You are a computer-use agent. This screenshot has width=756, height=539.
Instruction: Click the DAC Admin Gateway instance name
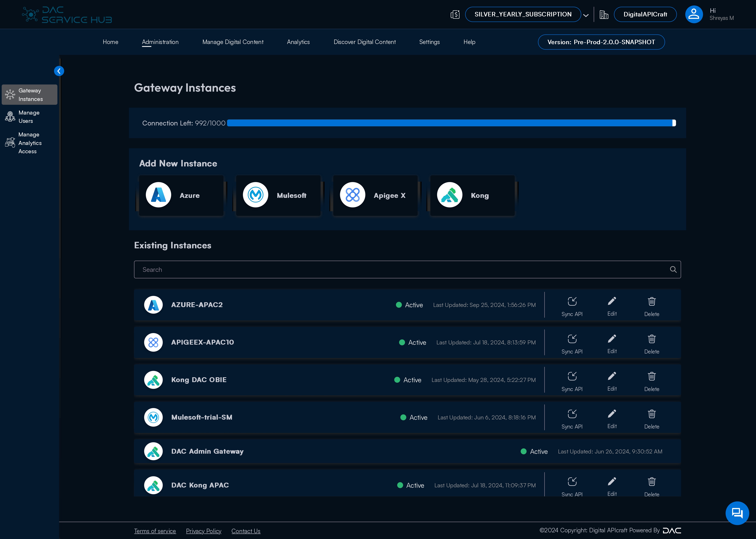pos(207,451)
